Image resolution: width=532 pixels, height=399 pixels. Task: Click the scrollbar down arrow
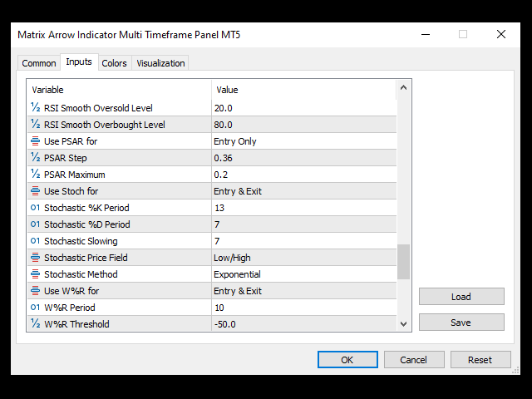click(x=404, y=324)
